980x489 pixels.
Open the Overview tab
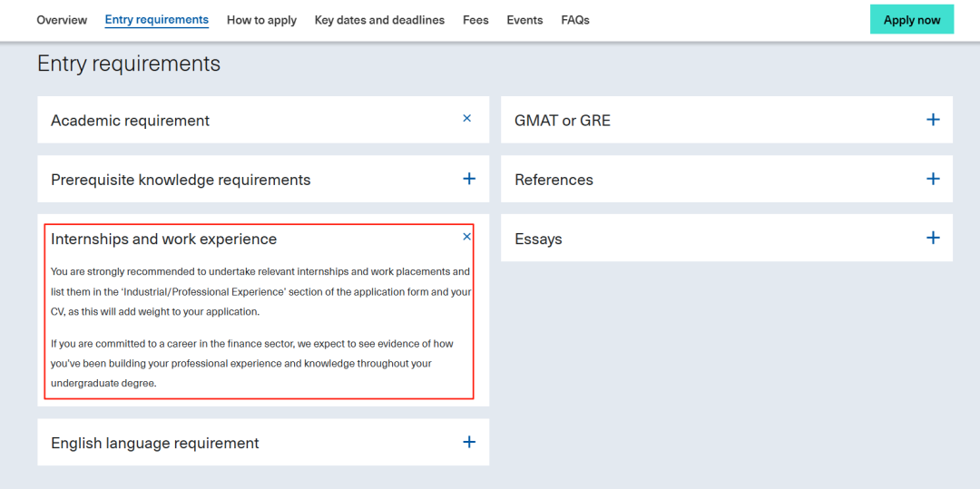[x=62, y=20]
